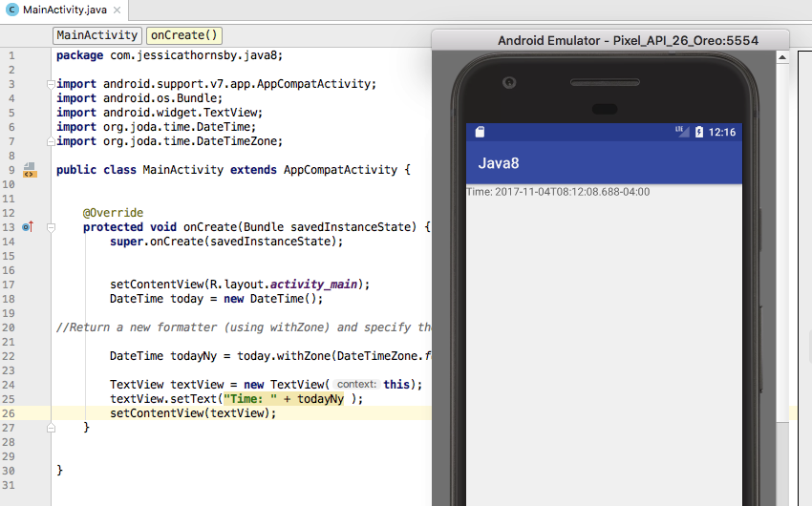Click the Java8 app title in emulator

click(498, 163)
